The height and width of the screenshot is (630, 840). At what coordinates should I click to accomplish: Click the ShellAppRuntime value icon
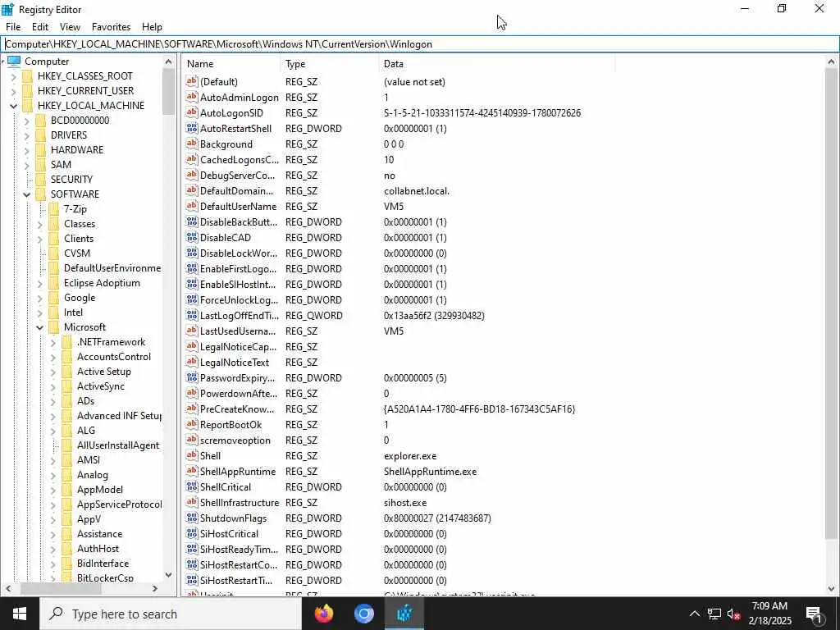click(x=192, y=471)
